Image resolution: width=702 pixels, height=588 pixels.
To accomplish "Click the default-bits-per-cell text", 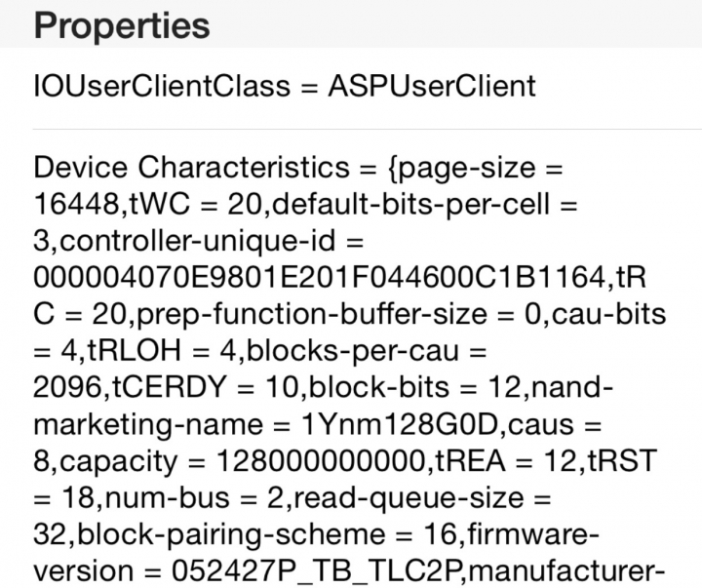I will pos(410,204).
